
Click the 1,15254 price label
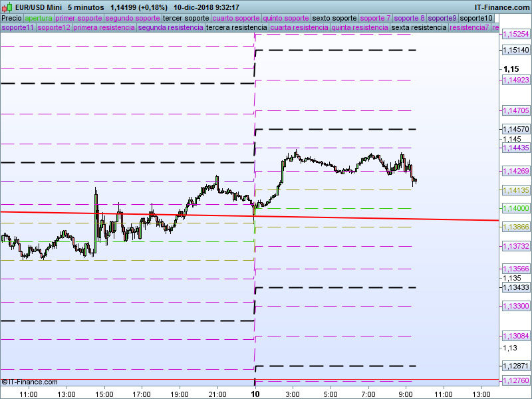(x=516, y=34)
